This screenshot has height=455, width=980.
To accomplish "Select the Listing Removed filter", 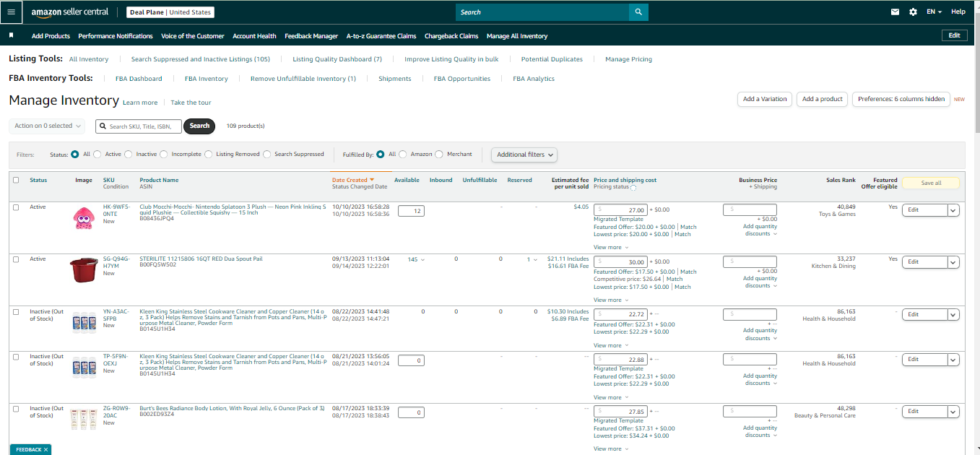I will coord(209,155).
